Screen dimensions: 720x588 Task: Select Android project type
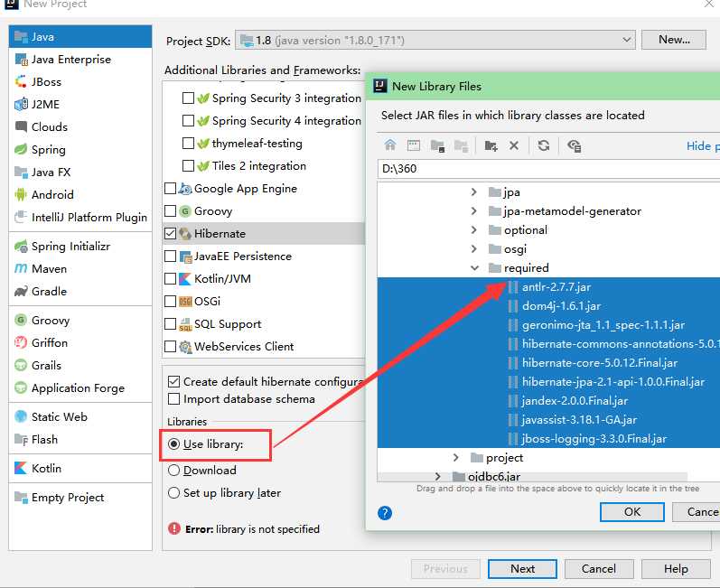click(79, 194)
